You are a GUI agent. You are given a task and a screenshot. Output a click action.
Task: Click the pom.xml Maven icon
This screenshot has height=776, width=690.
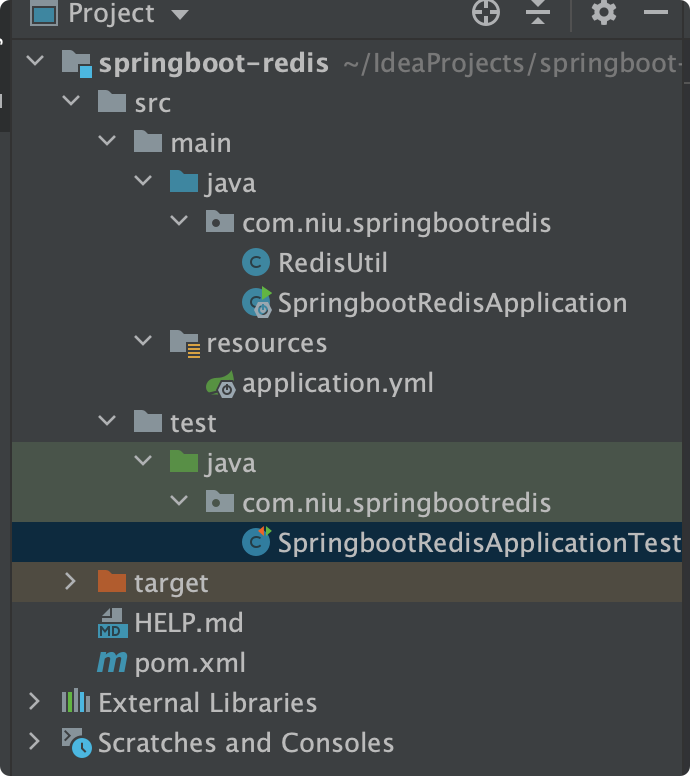point(112,663)
